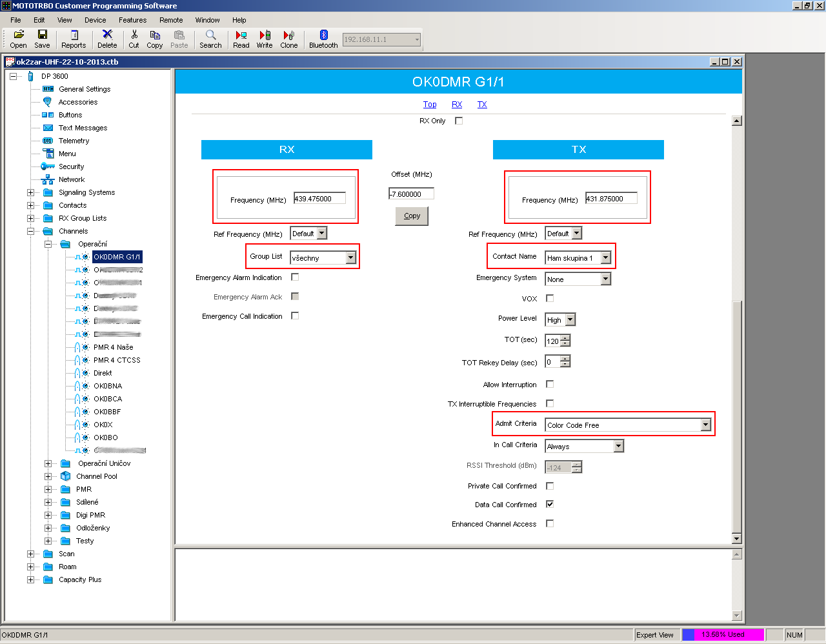
Task: Open the Features menu
Action: tap(132, 20)
